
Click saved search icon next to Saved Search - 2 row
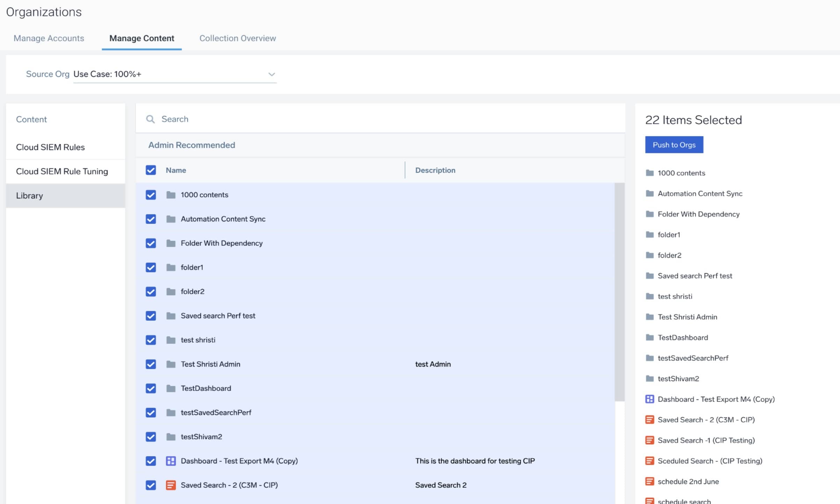[x=171, y=485]
